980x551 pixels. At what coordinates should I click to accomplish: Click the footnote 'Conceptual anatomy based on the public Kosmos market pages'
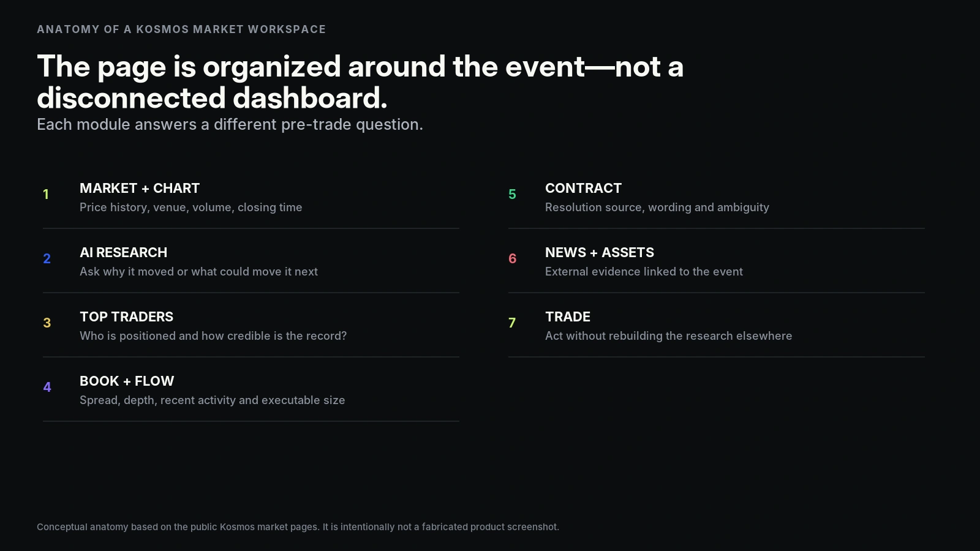click(178, 527)
